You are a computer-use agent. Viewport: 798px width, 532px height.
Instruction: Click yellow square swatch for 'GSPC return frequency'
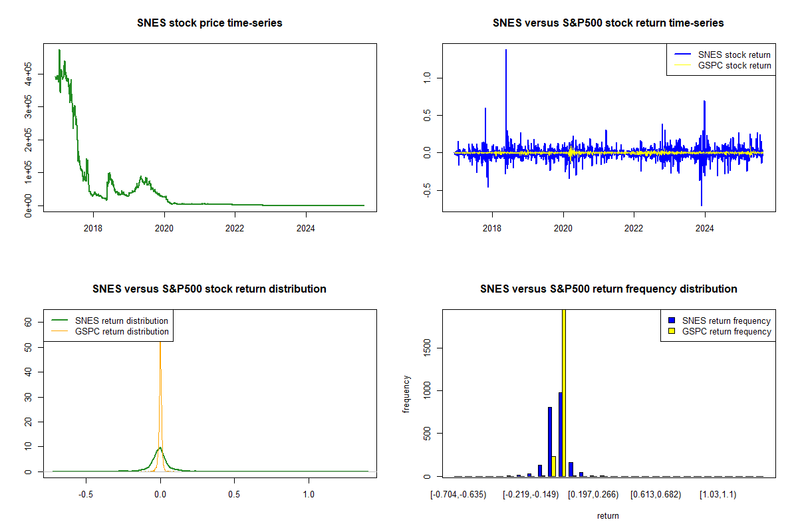(671, 332)
